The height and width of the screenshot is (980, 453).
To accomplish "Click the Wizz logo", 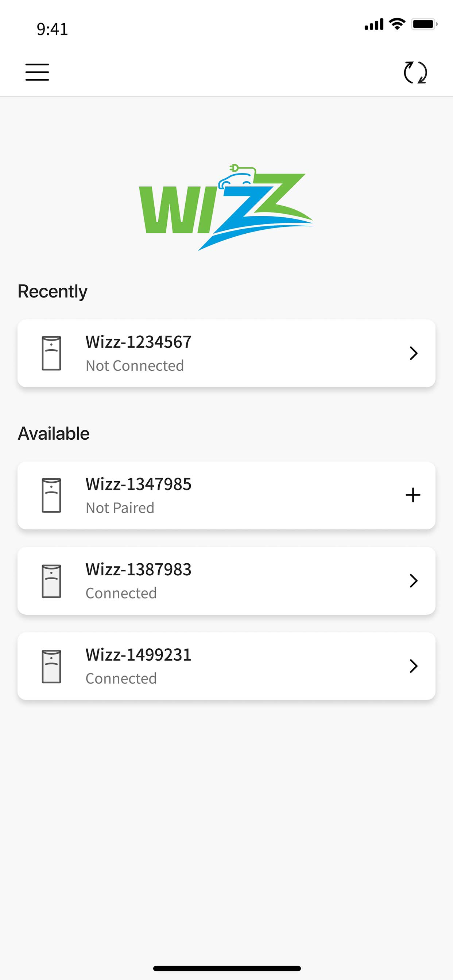I will tap(226, 207).
